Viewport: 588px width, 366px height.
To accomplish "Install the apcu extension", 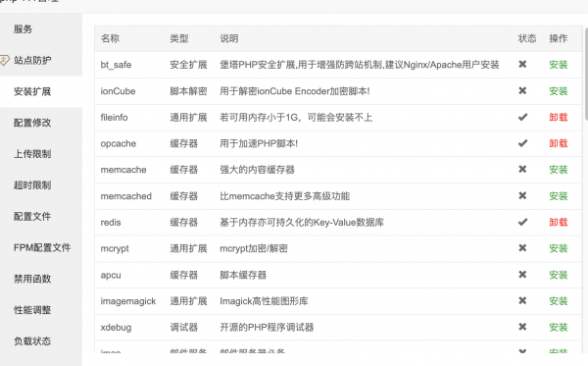I will click(x=559, y=275).
